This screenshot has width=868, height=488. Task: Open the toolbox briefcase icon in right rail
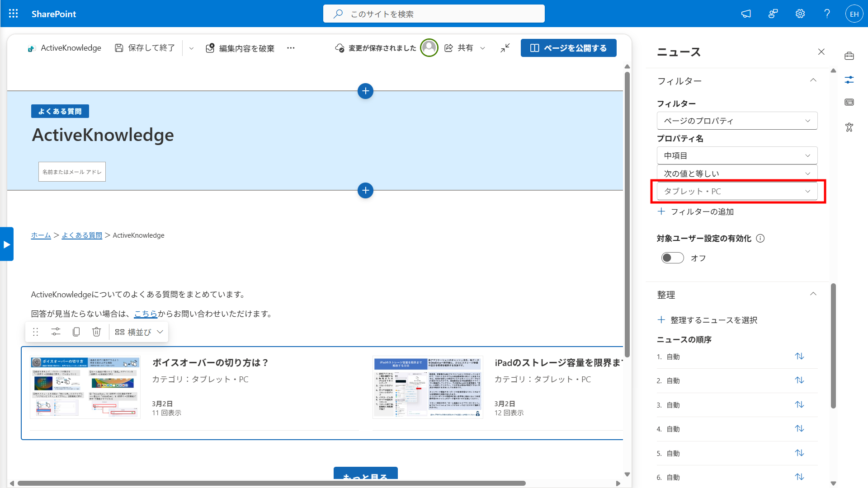(x=849, y=56)
